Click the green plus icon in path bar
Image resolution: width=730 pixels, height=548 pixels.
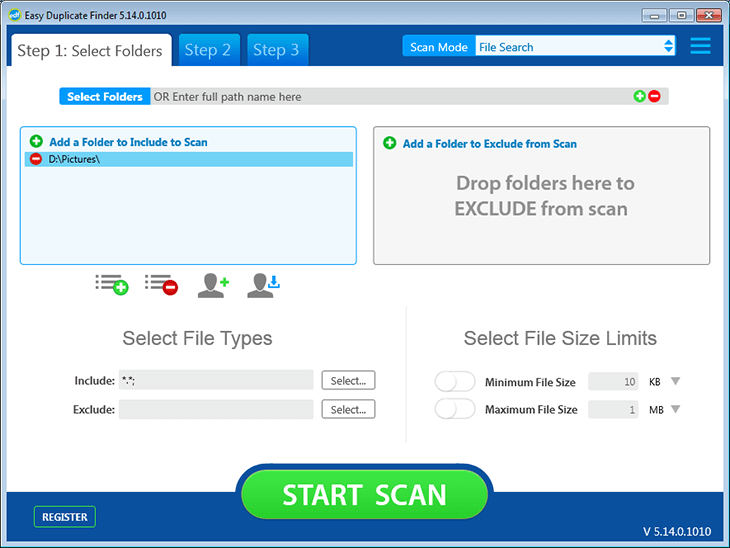(x=640, y=96)
